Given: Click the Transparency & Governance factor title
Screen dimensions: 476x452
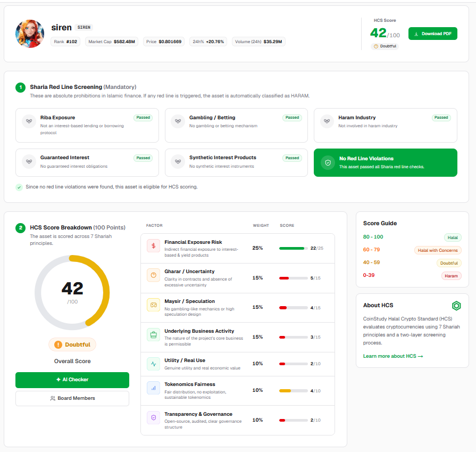Looking at the screenshot, I should pos(198,414).
